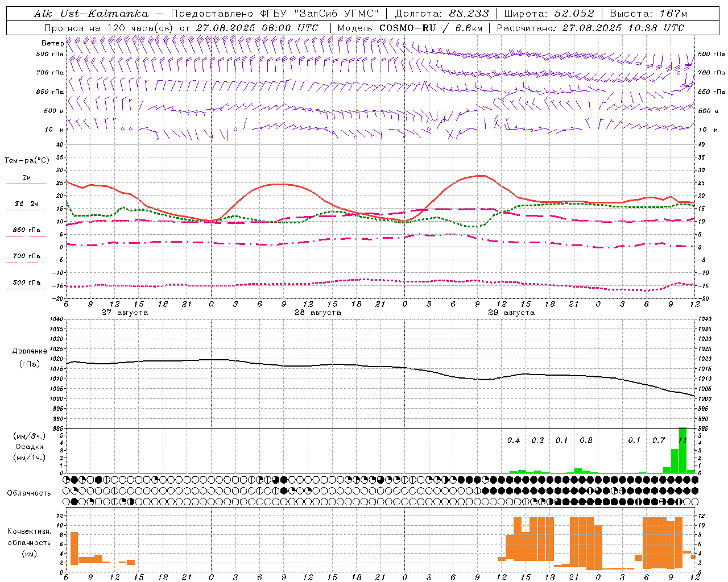The width and height of the screenshot is (728, 582).
Task: Click the Ветер wind section label
Action: 52,43
